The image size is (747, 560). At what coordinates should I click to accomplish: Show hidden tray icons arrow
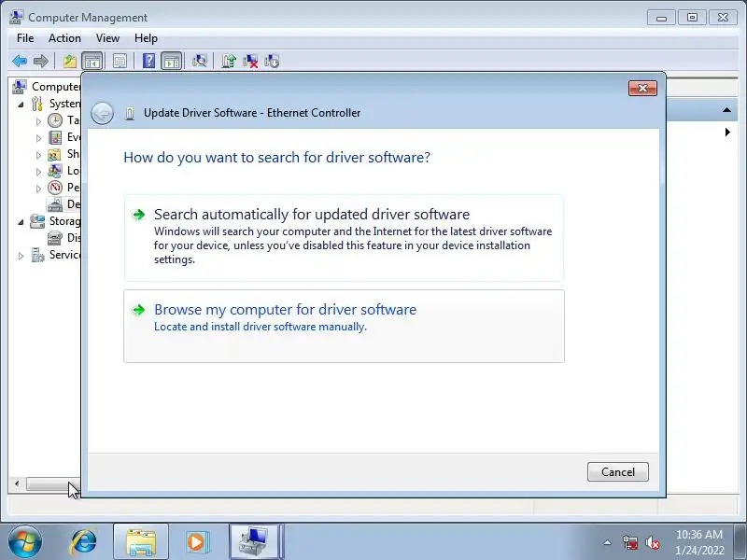coord(608,542)
